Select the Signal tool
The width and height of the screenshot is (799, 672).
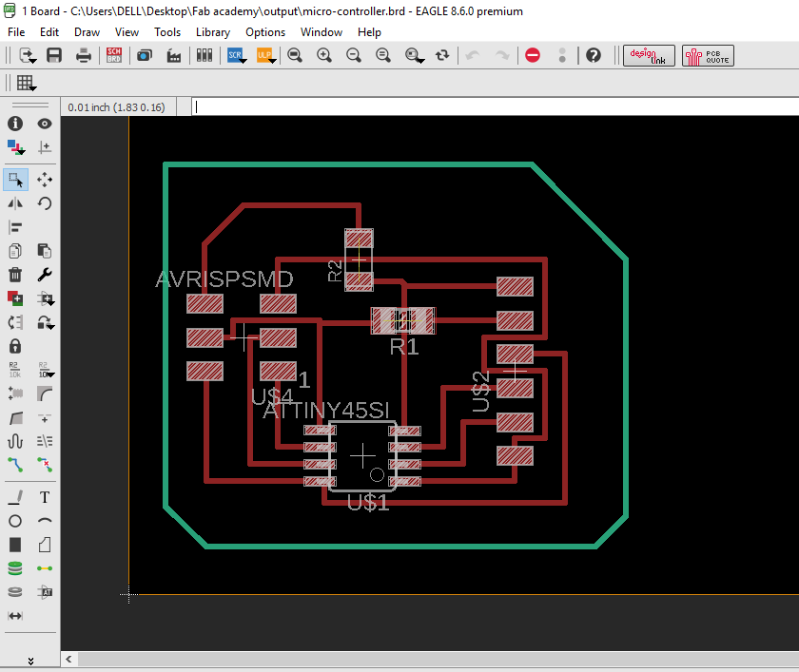click(45, 568)
